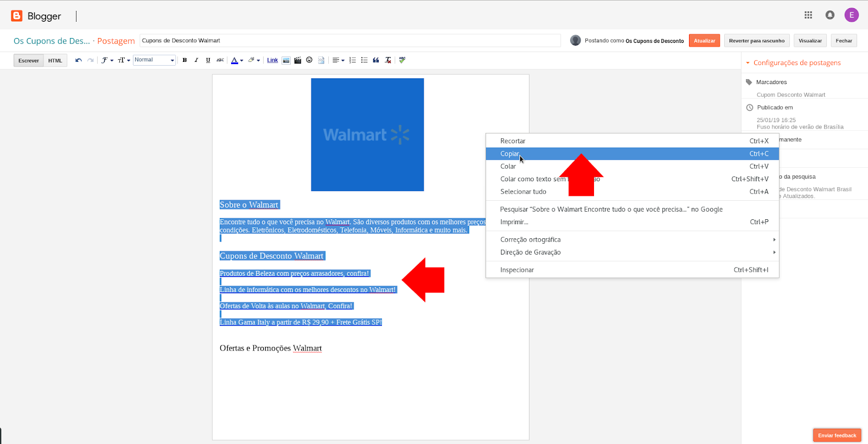Click the 25/01/19 16:25 publish date
The image size is (868, 444).
click(x=776, y=120)
